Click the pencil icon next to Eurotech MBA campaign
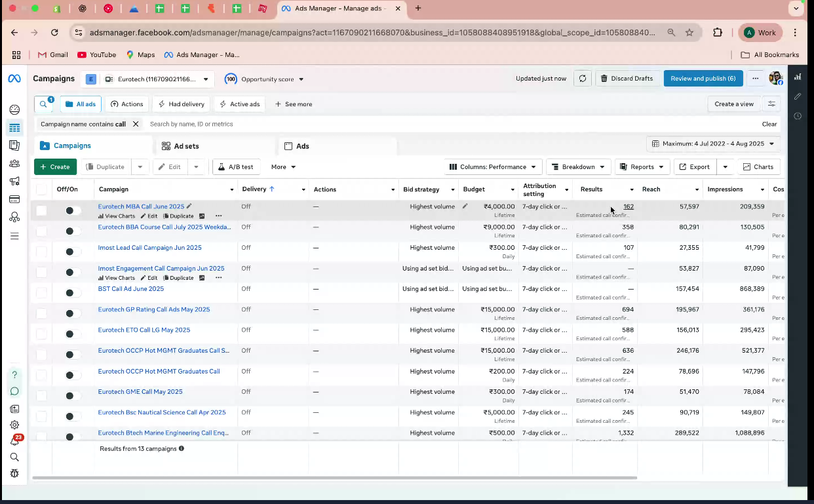 click(x=189, y=206)
